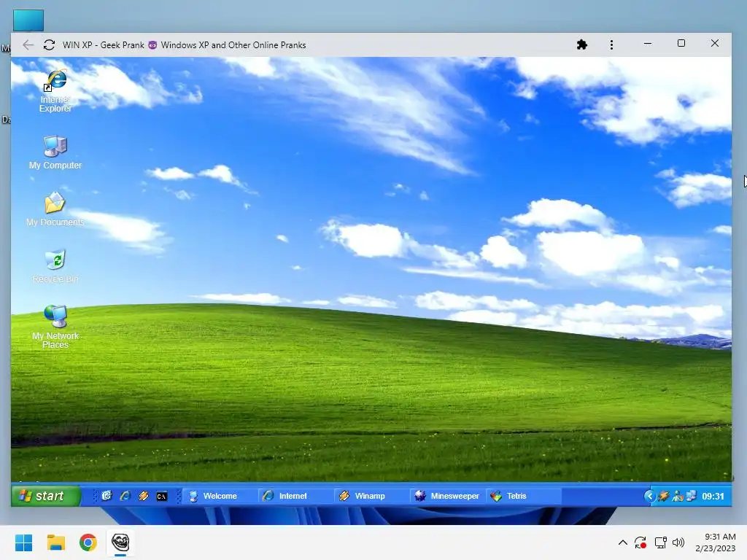Switch to the Internet taskbar item
The width and height of the screenshot is (747, 560).
pyautogui.click(x=295, y=496)
